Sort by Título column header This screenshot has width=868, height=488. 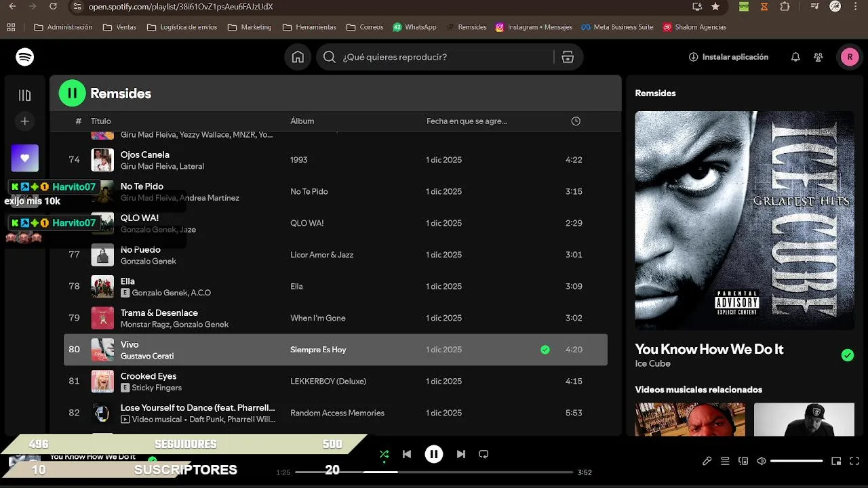pyautogui.click(x=101, y=121)
